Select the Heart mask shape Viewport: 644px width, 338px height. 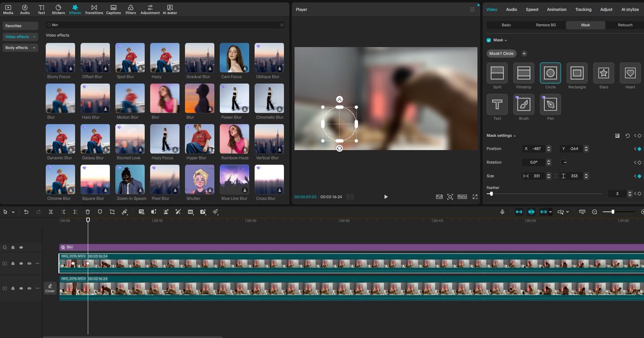point(630,73)
